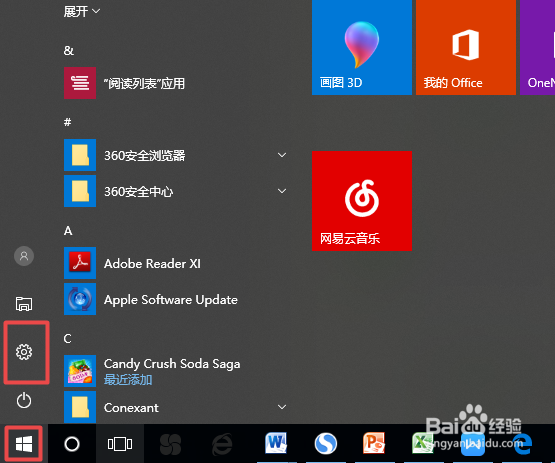Jump via the & section header
555x463 pixels.
tap(69, 50)
